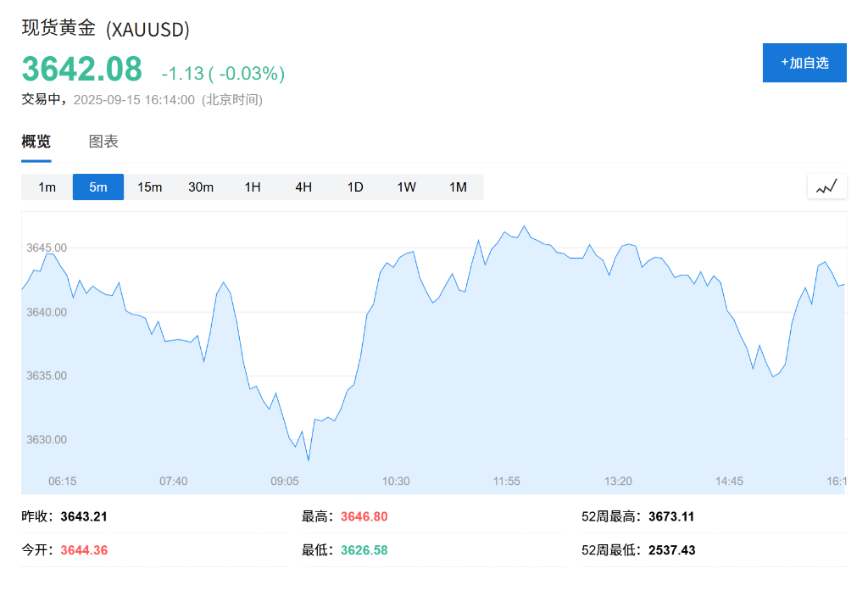868x596 pixels.
Task: Select the 30m interval
Action: pos(201,187)
